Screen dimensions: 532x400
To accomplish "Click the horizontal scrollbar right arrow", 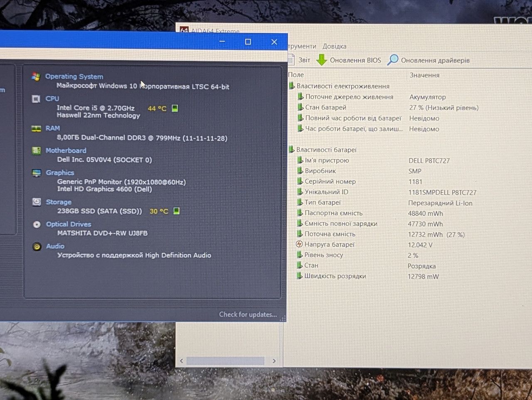I will (274, 361).
